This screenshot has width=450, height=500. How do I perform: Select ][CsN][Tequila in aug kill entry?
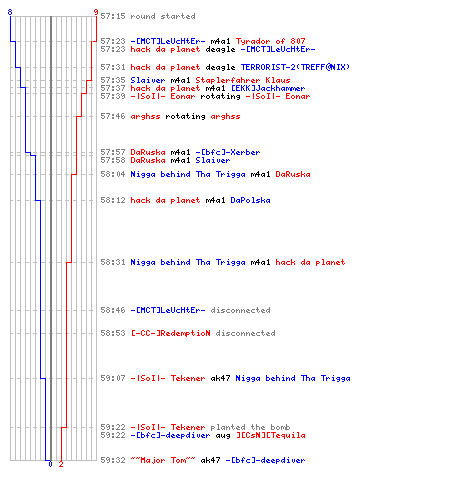pyautogui.click(x=271, y=435)
